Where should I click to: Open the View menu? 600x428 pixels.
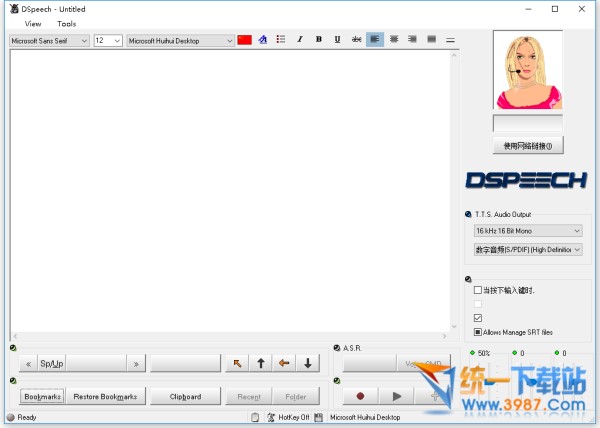[x=33, y=24]
